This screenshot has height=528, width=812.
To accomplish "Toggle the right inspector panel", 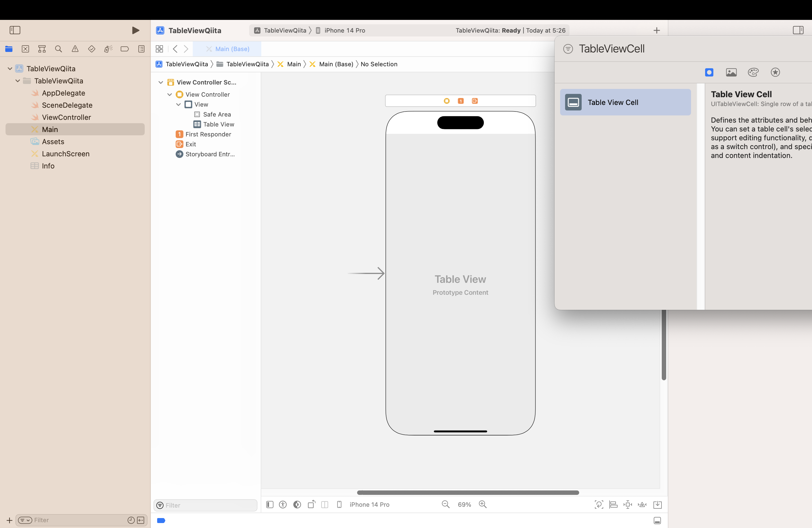I will pos(798,30).
